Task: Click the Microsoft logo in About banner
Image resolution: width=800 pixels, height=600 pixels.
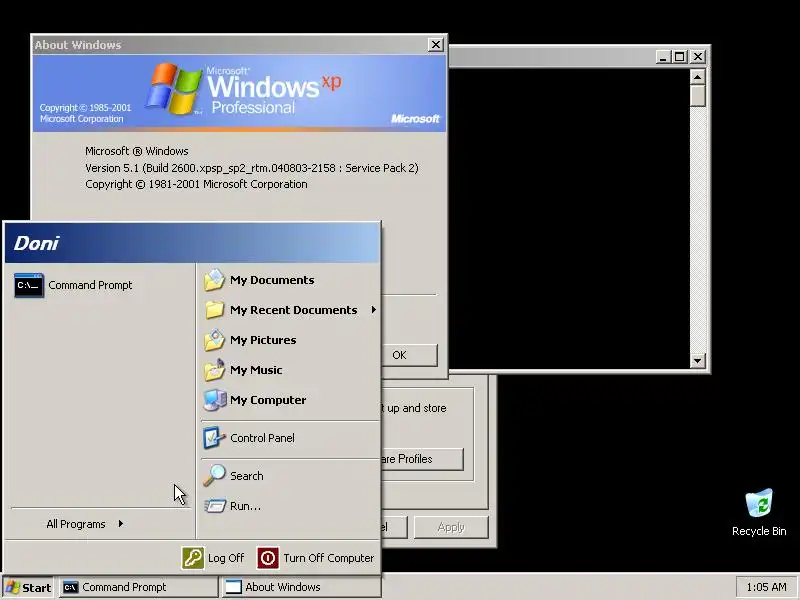Action: pos(415,119)
